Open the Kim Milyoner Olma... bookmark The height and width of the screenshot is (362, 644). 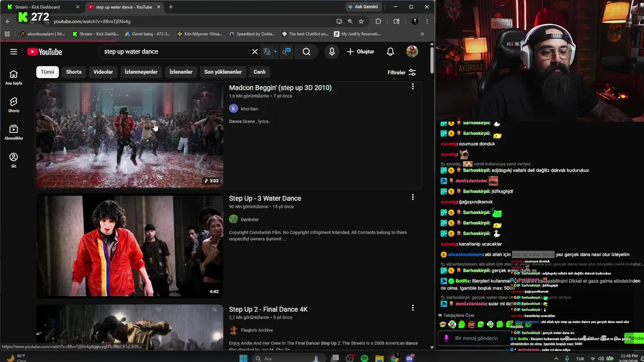200,34
